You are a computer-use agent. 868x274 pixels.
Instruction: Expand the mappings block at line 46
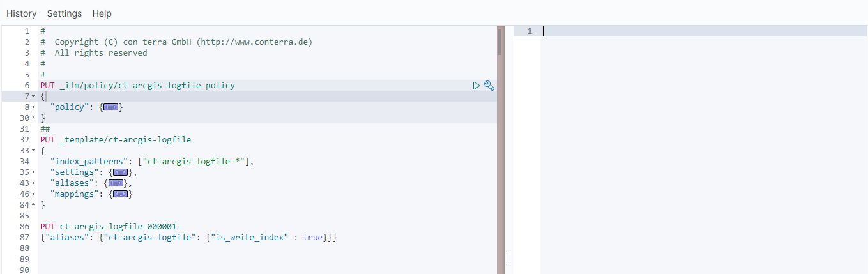[33, 194]
